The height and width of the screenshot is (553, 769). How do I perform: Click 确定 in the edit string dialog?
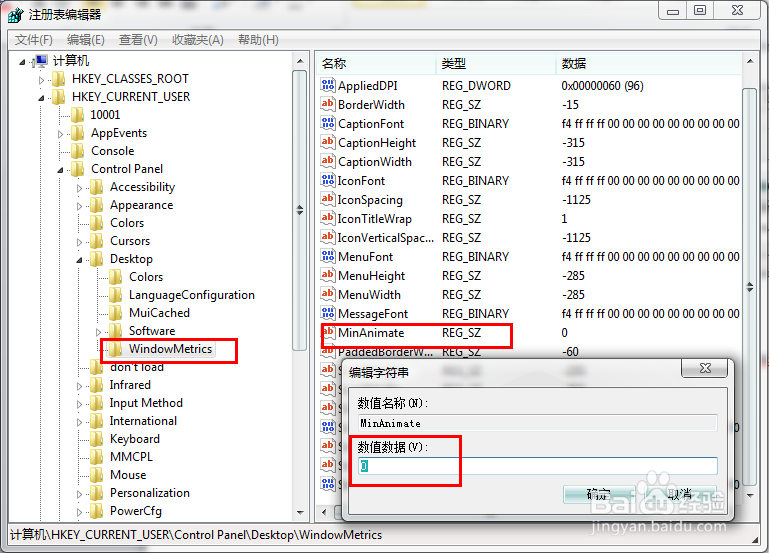(599, 494)
